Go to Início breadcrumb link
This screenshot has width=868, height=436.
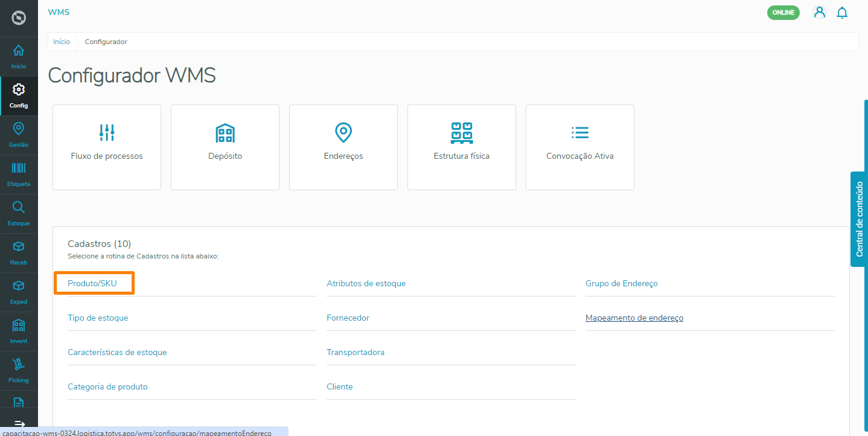pos(62,42)
